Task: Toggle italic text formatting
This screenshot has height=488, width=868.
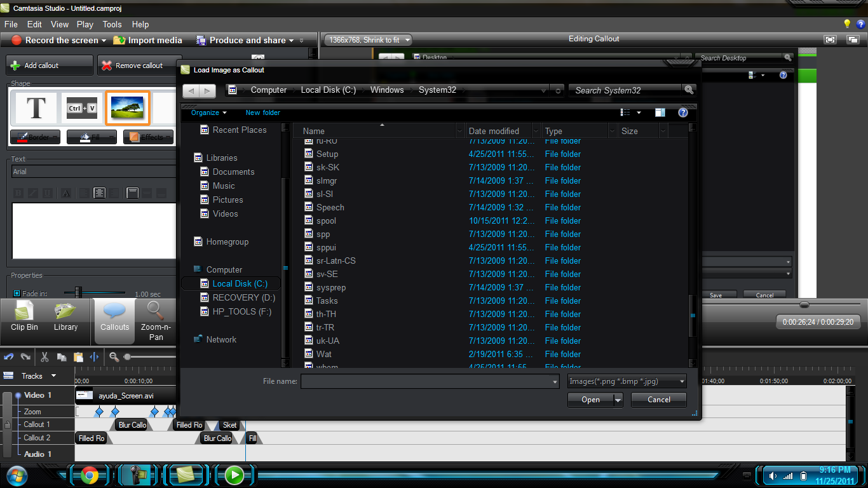Action: (33, 193)
